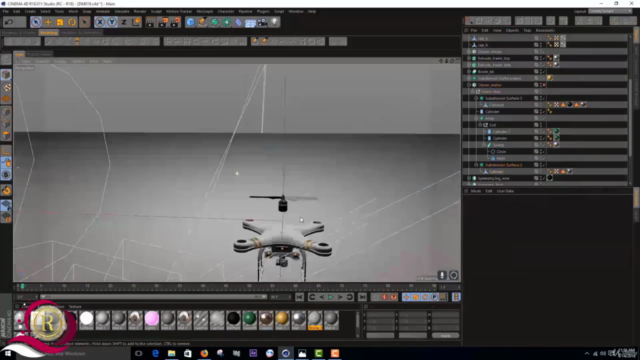Add a Cube primitive object
This screenshot has width=640, height=360.
[x=191, y=22]
